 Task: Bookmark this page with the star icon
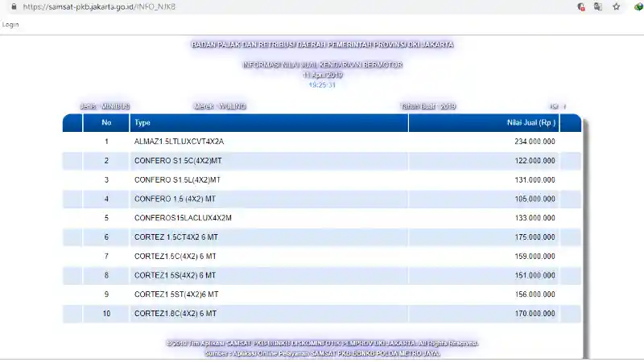[x=616, y=6]
